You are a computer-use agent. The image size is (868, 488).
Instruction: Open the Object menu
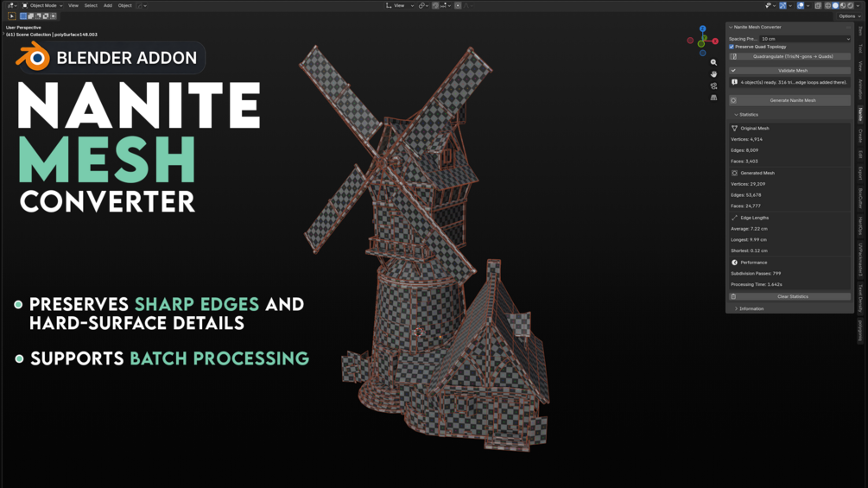coord(125,5)
